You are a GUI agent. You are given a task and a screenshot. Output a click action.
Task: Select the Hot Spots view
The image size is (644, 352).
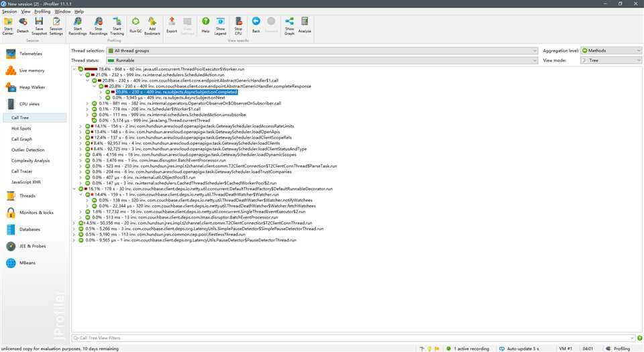pyautogui.click(x=21, y=129)
